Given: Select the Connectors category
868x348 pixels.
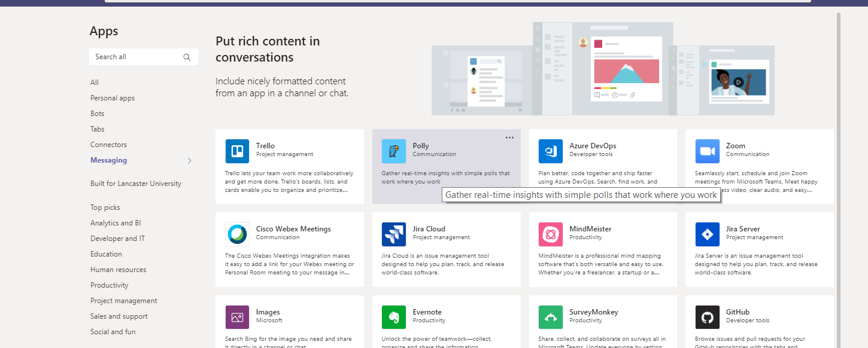Looking at the screenshot, I should click(108, 145).
